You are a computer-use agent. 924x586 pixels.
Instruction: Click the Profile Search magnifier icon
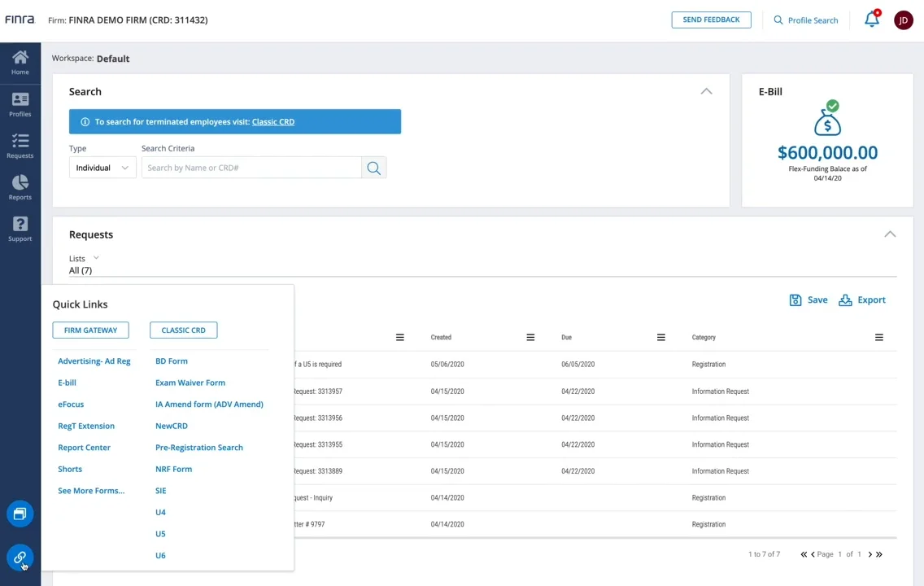click(778, 20)
